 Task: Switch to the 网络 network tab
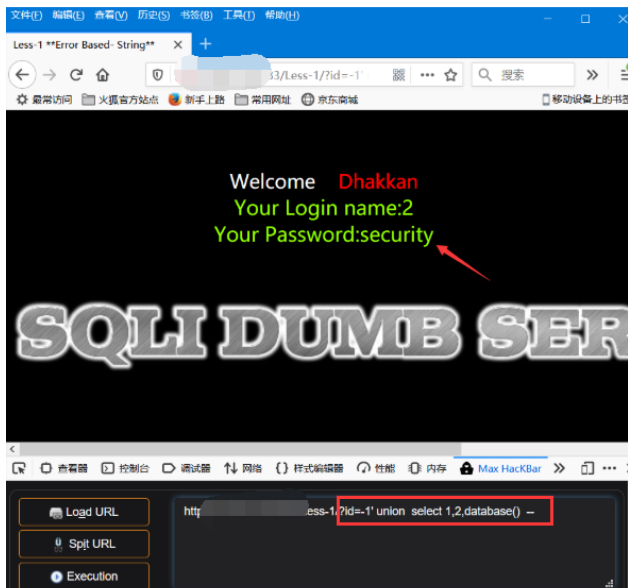(243, 468)
